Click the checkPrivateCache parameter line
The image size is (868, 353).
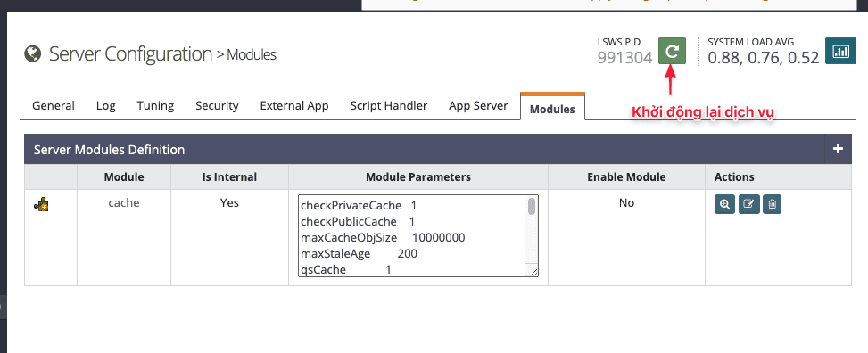coord(359,206)
